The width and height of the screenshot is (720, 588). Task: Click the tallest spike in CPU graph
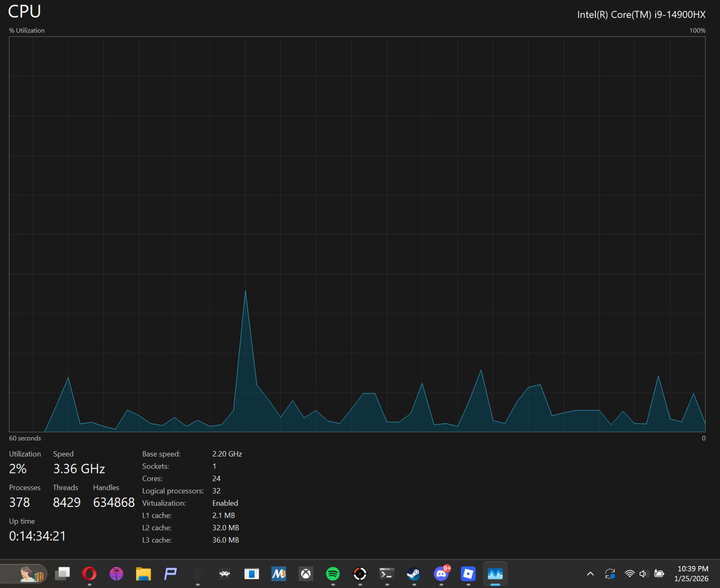click(x=245, y=292)
